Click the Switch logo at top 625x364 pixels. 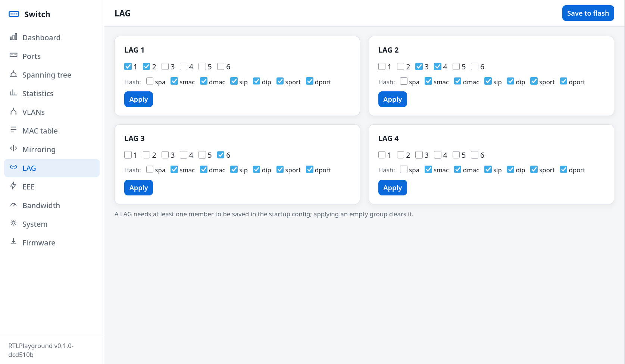[x=29, y=14]
